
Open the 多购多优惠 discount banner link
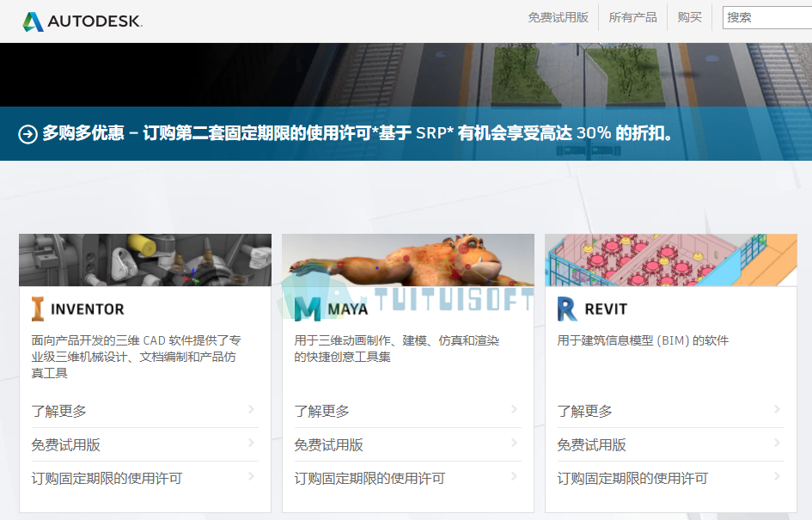[x=357, y=133]
